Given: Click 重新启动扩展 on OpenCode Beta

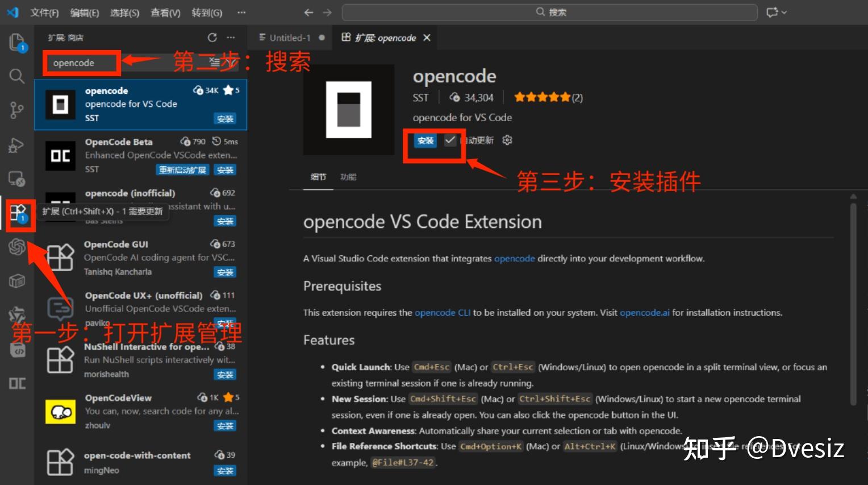Looking at the screenshot, I should click(182, 170).
